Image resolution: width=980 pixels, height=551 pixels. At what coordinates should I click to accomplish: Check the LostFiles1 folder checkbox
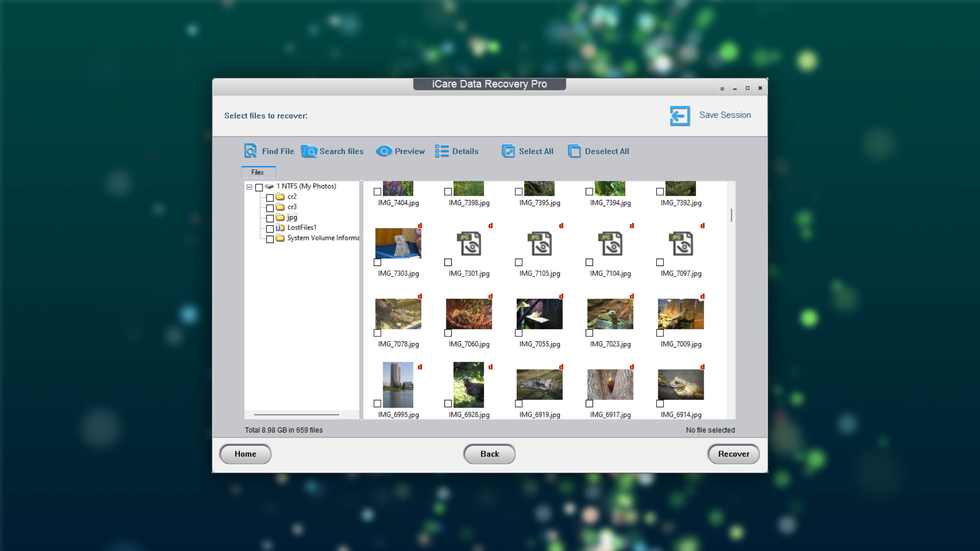(x=270, y=229)
